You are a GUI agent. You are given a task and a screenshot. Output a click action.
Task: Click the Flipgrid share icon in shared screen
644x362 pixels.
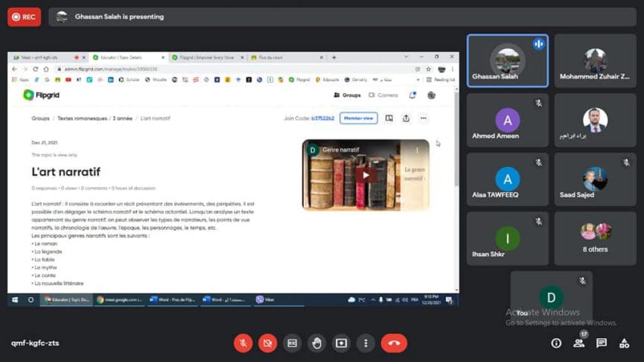tap(406, 118)
